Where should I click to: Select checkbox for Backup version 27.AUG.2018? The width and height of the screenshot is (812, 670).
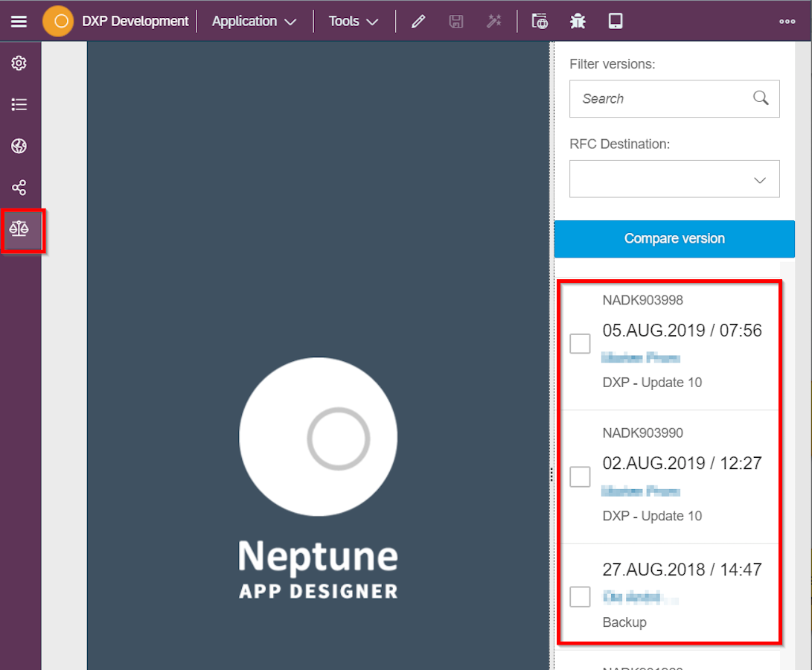(580, 597)
